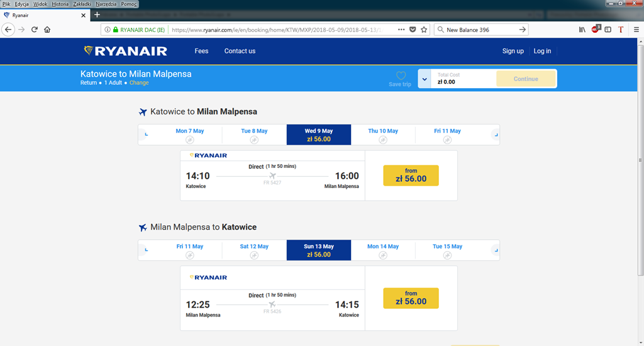
Task: Click the browser forward arrow
Action: pos(21,30)
